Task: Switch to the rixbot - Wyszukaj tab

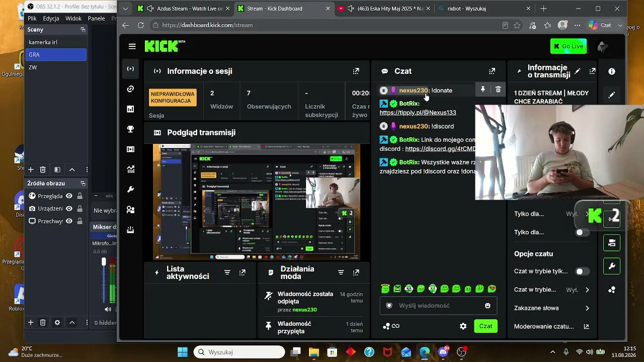Action: (485, 9)
